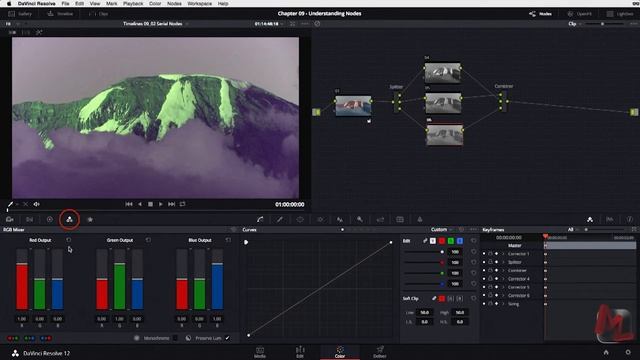Toggle auto keyframe for Splitter track
Viewport: 640px width, 360px height.
[x=496, y=262]
